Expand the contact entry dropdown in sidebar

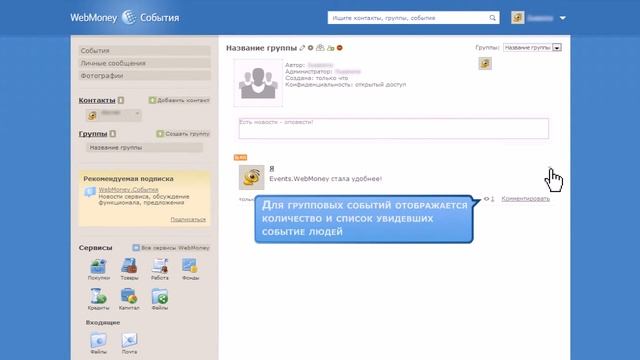[x=138, y=113]
